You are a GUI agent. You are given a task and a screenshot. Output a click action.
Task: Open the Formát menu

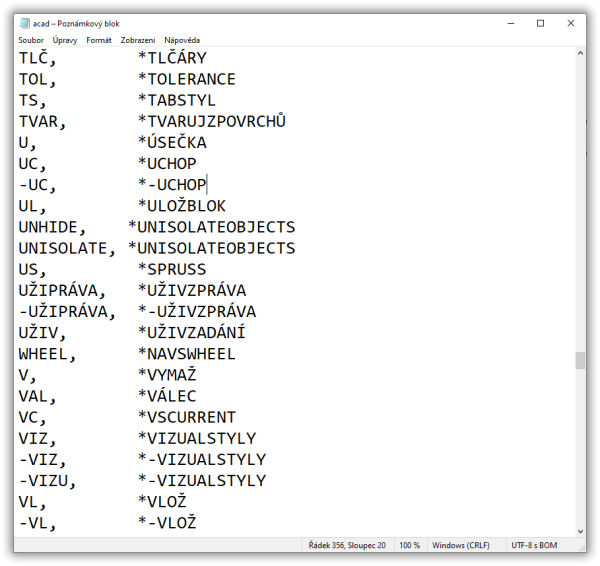pyautogui.click(x=99, y=40)
